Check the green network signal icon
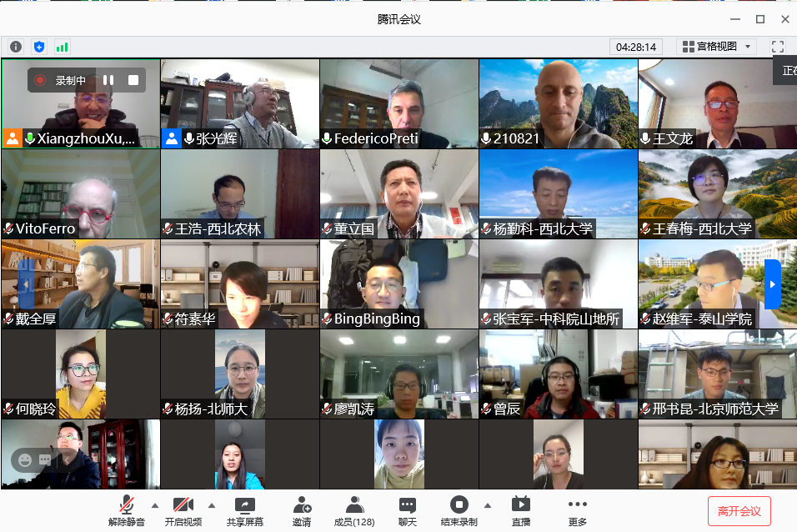This screenshot has width=797, height=532. click(62, 47)
